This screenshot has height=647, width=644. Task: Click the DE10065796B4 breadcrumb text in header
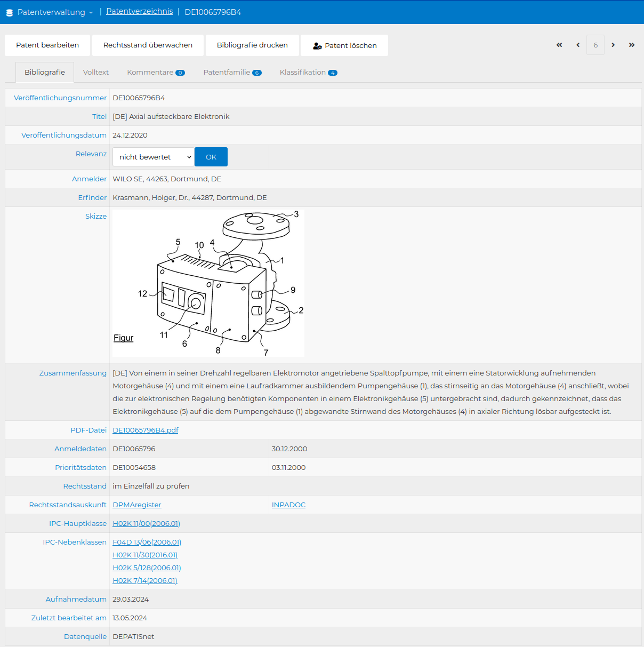pyautogui.click(x=213, y=12)
